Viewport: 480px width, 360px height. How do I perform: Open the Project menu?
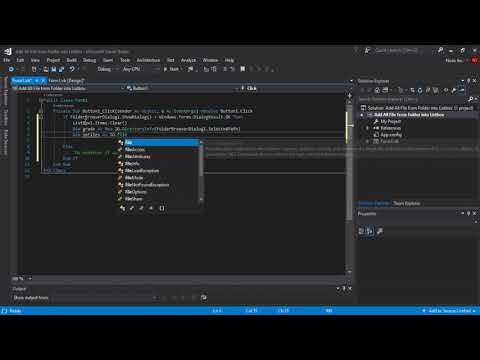[x=53, y=60]
